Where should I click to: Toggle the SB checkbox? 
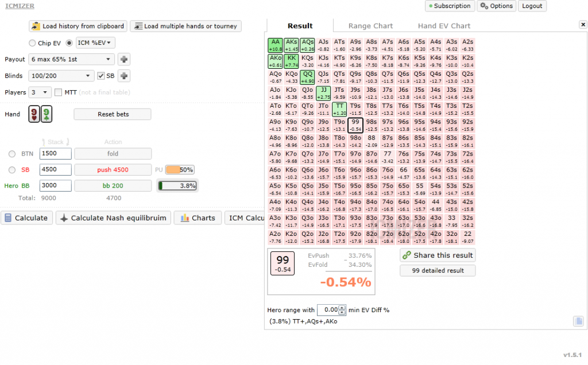tap(101, 76)
